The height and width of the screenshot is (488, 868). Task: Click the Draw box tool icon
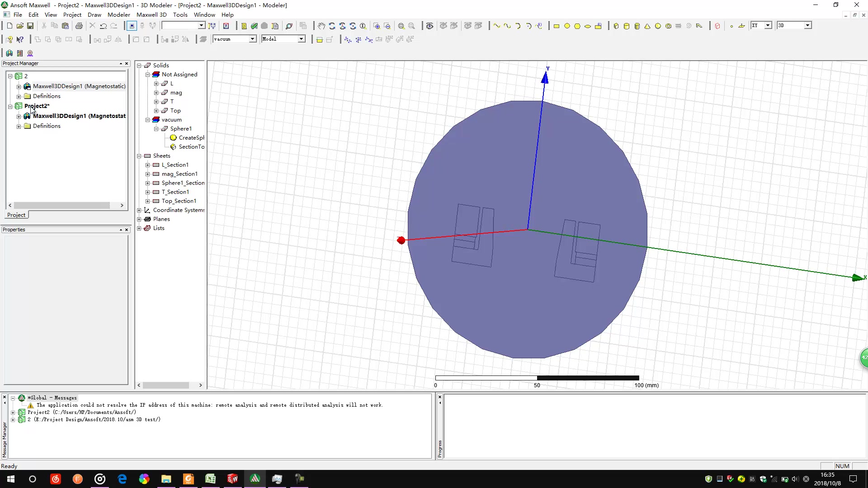[616, 26]
